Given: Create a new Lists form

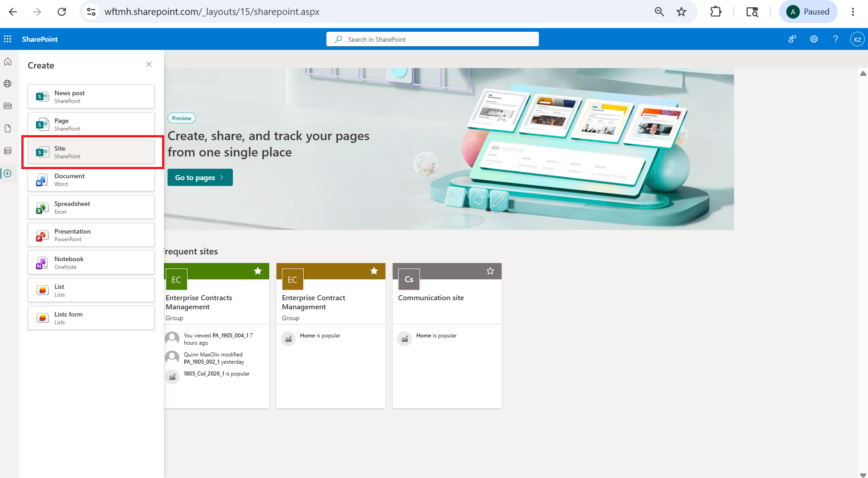Looking at the screenshot, I should point(91,317).
